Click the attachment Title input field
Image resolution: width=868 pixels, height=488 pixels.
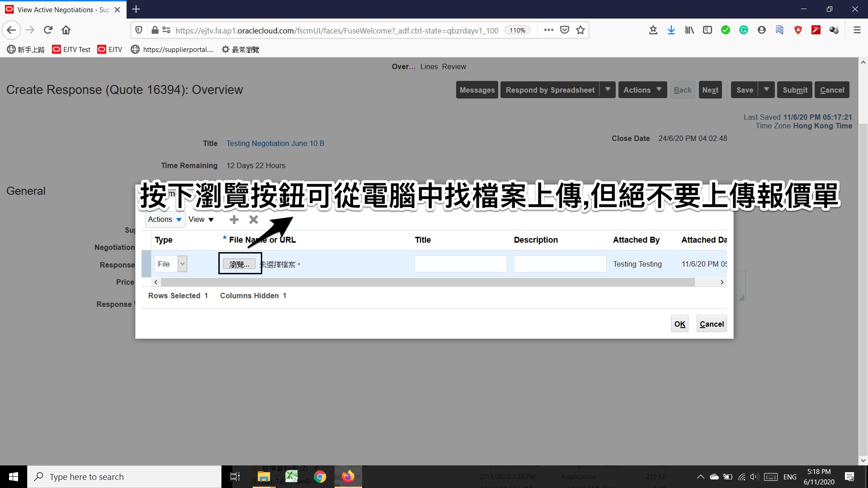pyautogui.click(x=461, y=264)
